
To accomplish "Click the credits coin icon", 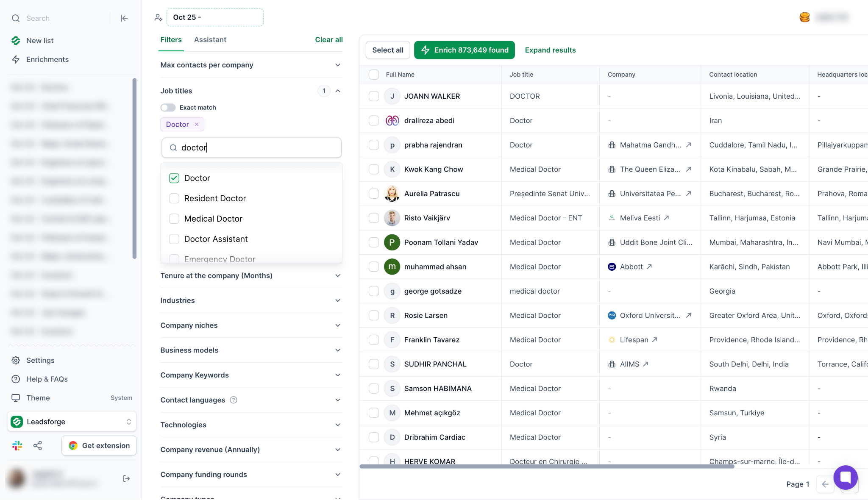I will coord(804,17).
